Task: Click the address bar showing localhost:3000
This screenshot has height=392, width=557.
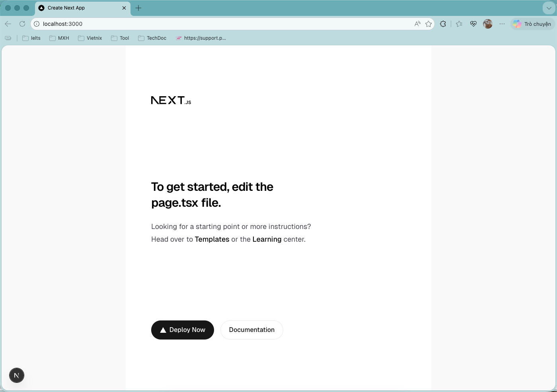Action: point(159,24)
